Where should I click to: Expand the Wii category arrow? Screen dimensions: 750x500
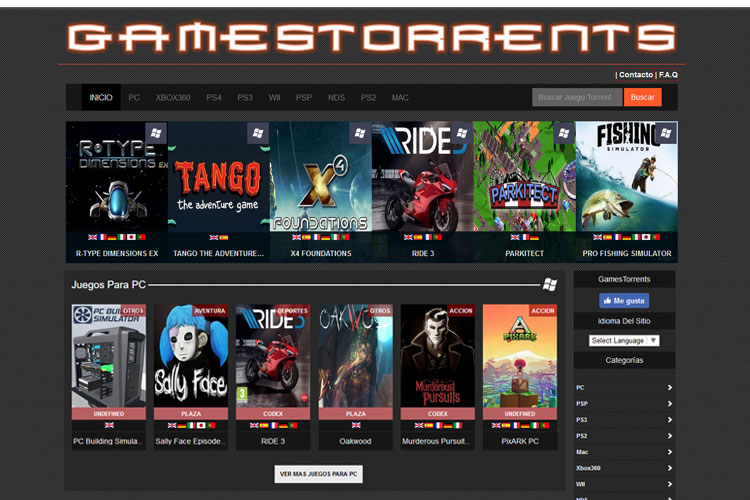pyautogui.click(x=670, y=484)
